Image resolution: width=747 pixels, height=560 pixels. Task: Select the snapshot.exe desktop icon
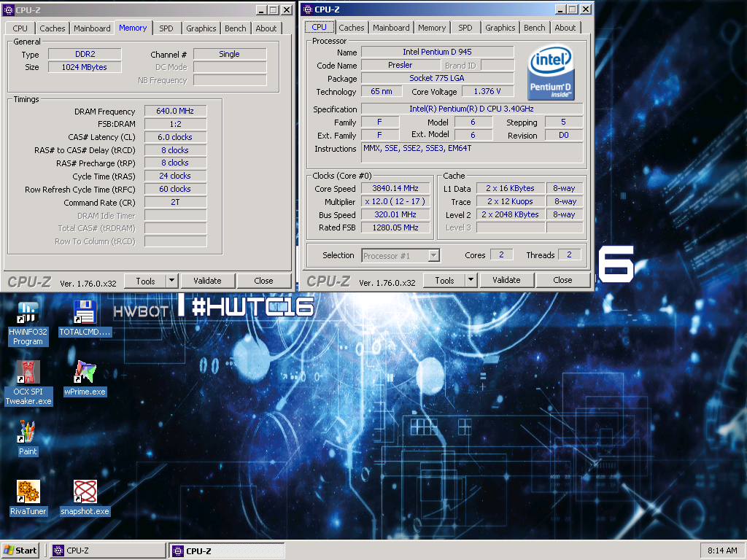pyautogui.click(x=85, y=498)
